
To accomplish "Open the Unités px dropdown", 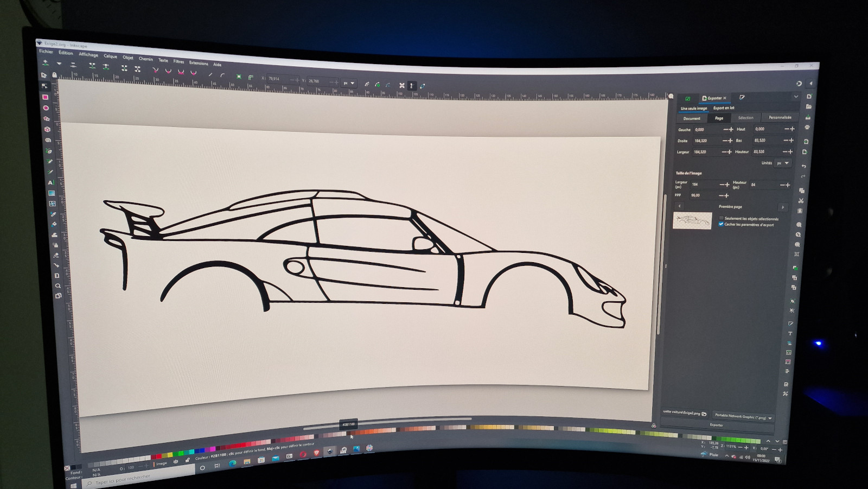I will click(782, 163).
